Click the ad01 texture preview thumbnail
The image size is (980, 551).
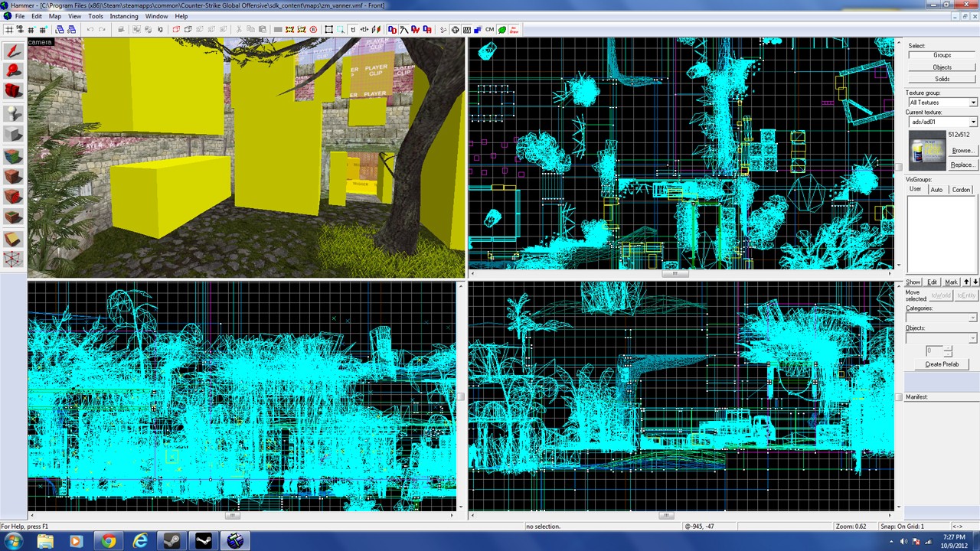coord(927,152)
